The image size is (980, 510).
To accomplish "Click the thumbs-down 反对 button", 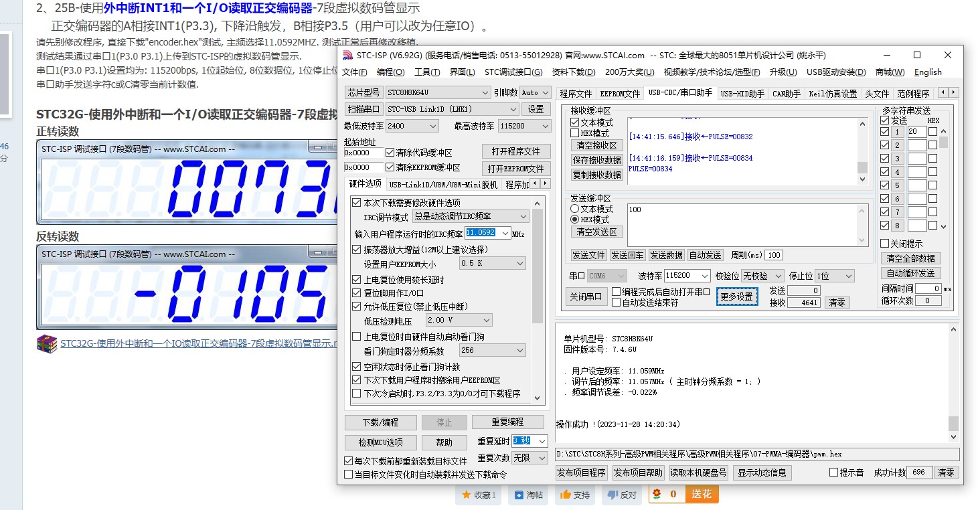I will coord(622,495).
